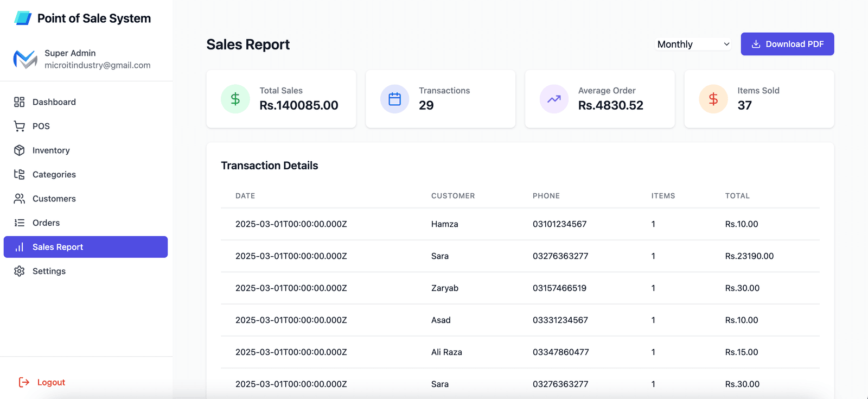Viewport: 868px width, 399px height.
Task: Click the Average Order trend arrow icon
Action: click(554, 99)
